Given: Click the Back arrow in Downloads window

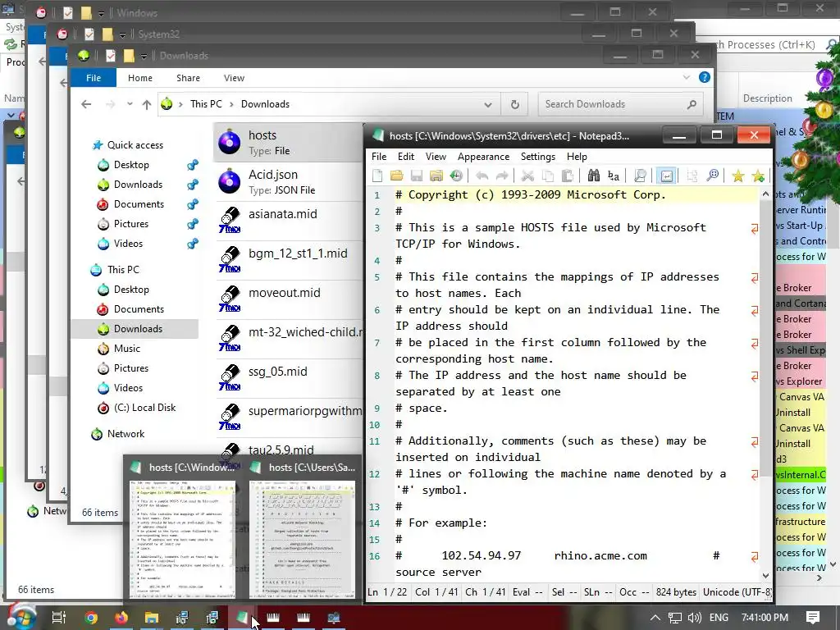Looking at the screenshot, I should click(x=86, y=104).
